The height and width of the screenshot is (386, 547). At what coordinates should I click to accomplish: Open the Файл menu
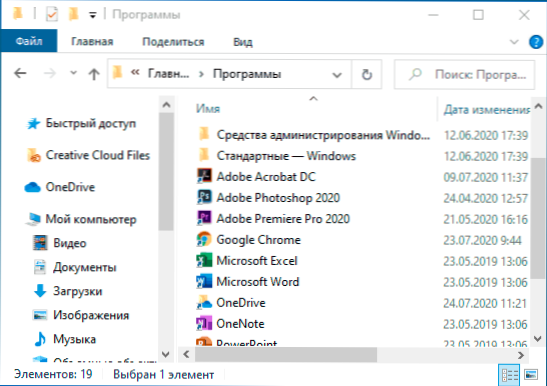coord(29,41)
